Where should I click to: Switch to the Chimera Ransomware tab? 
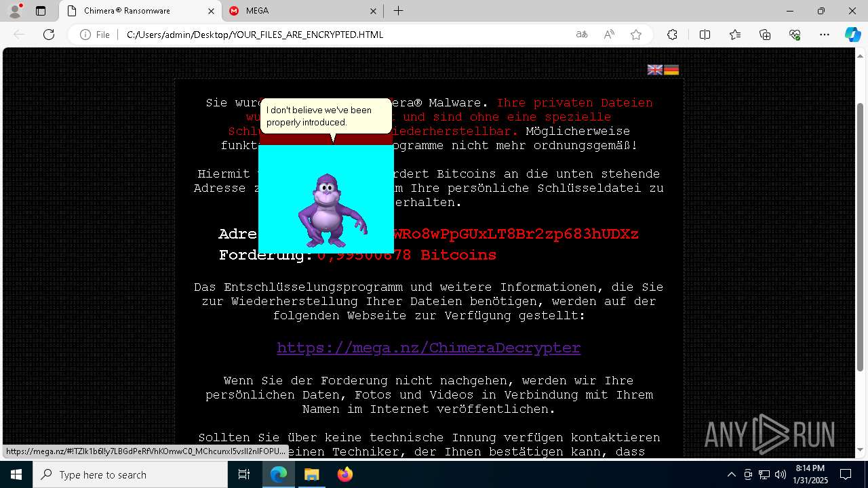point(140,11)
